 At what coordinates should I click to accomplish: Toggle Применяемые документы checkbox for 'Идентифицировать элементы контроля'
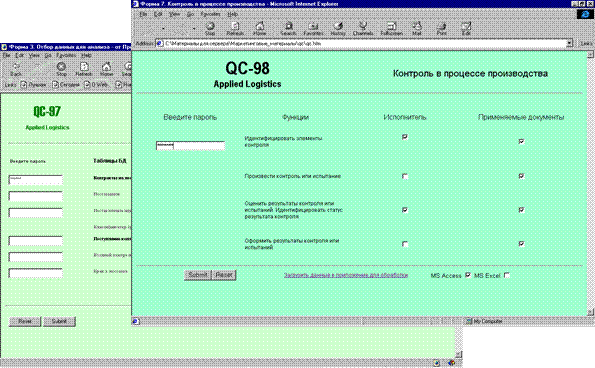(x=521, y=142)
